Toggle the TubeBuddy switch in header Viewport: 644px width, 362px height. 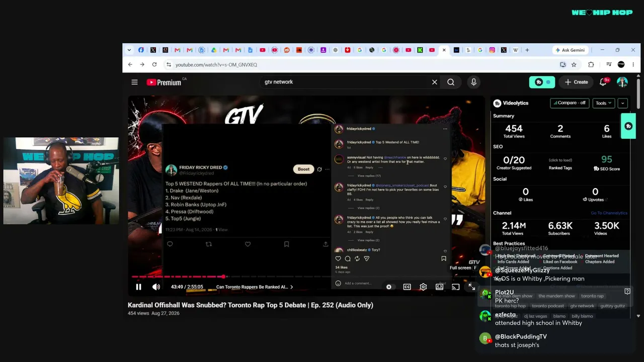(542, 82)
